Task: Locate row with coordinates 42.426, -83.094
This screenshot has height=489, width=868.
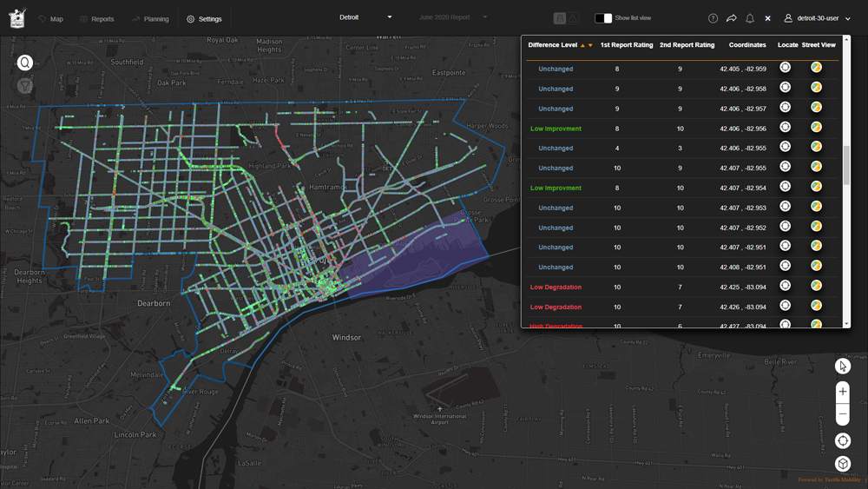Action: click(x=785, y=306)
